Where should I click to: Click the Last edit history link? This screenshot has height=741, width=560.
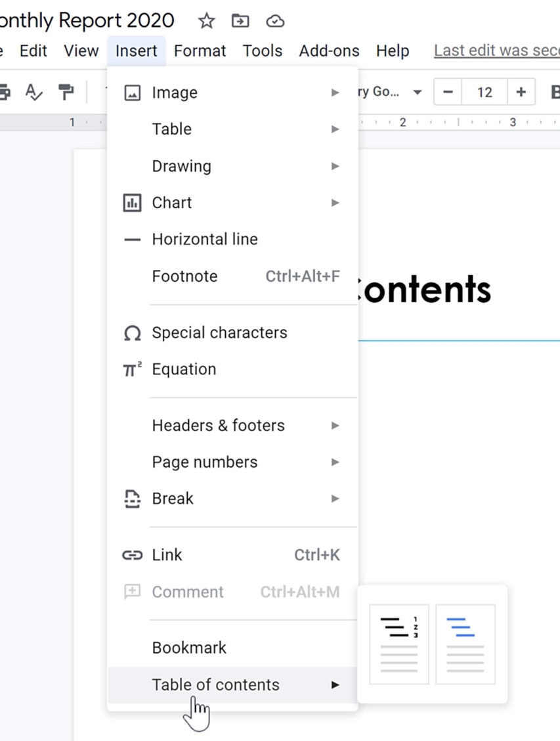tap(496, 51)
